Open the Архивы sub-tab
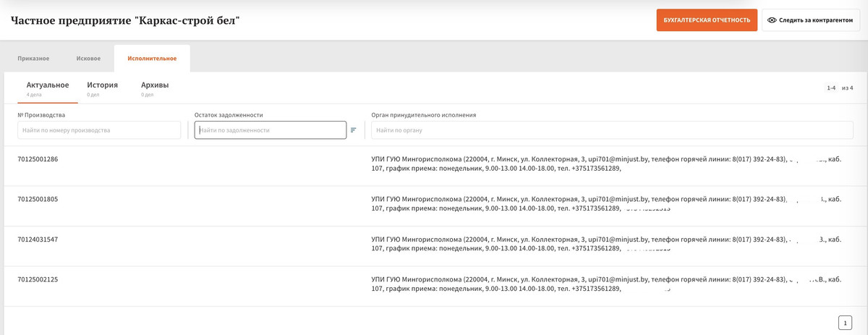 pos(155,85)
